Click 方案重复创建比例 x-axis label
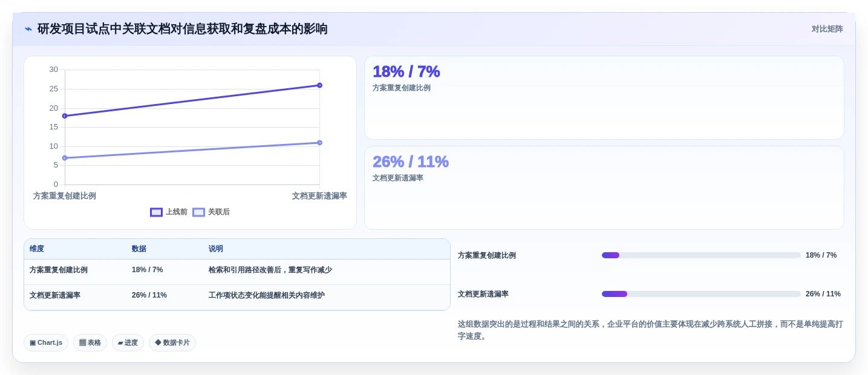This screenshot has width=868, height=375. [65, 196]
